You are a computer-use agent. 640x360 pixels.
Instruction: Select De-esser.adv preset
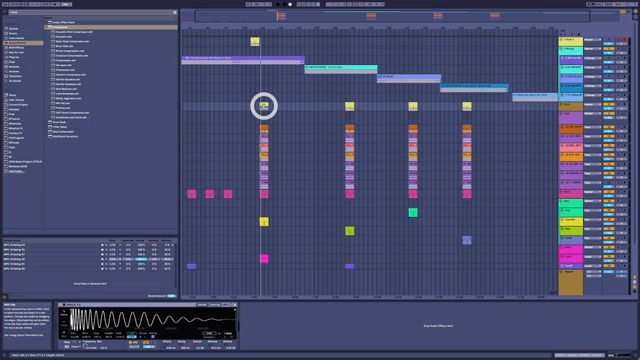[64, 65]
